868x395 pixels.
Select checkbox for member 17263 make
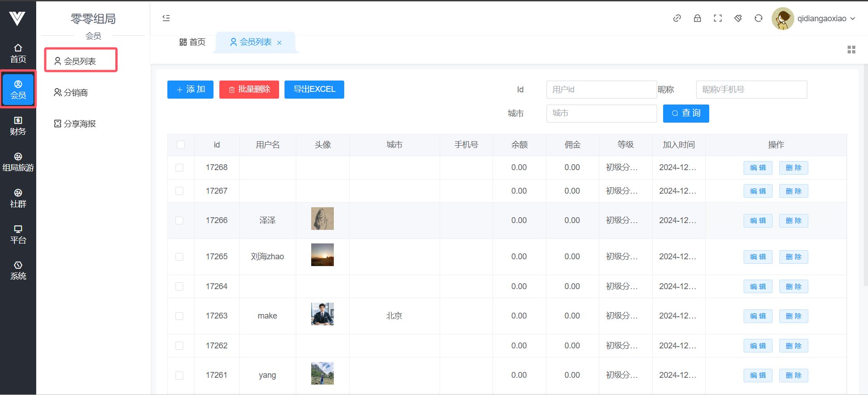pos(180,316)
